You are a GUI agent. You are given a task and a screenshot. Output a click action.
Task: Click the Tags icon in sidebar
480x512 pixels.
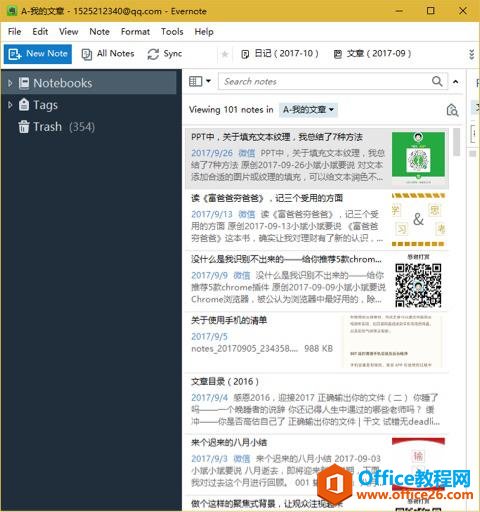pos(24,105)
